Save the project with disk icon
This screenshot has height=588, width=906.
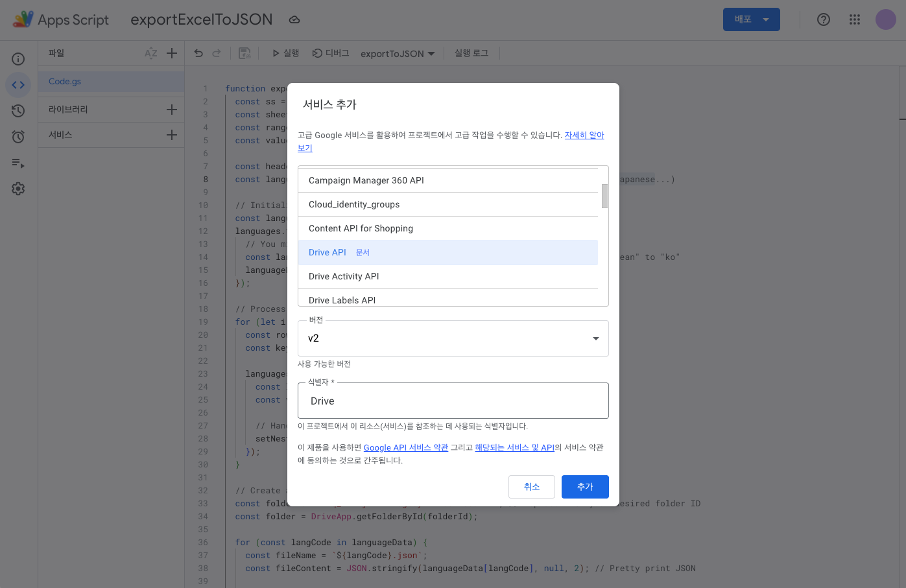pyautogui.click(x=244, y=53)
